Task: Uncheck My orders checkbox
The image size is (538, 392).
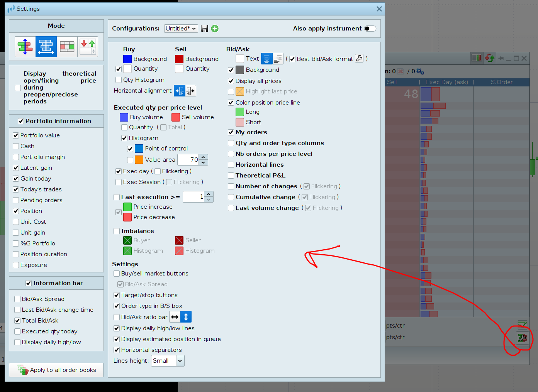Action: 231,132
